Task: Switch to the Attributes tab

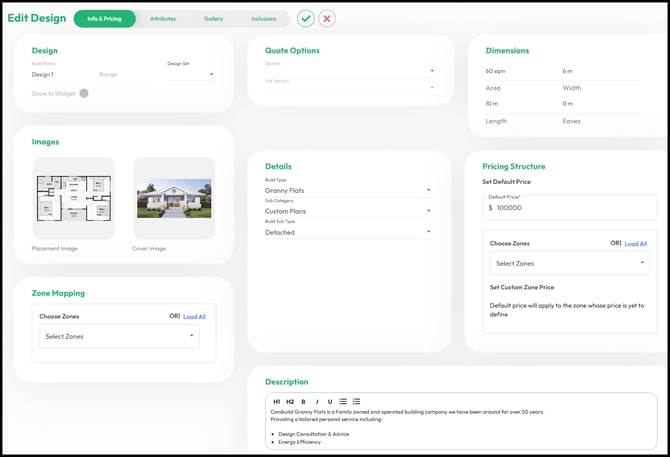Action: [163, 19]
